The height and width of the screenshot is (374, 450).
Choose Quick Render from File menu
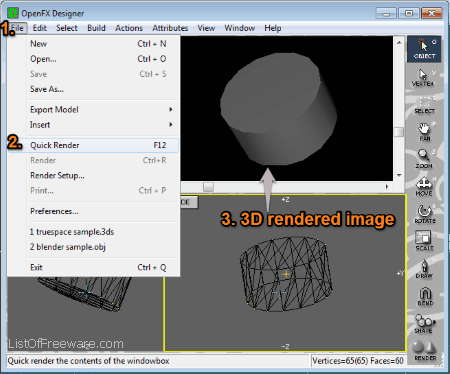[101, 145]
